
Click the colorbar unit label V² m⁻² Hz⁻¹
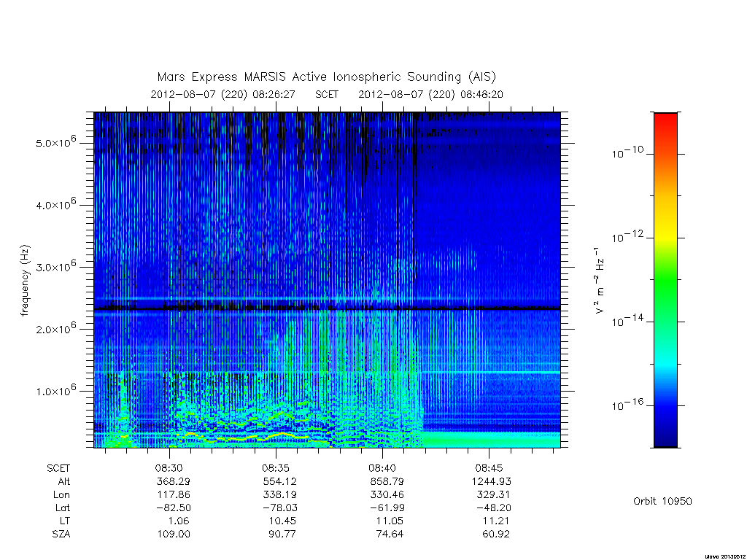click(x=600, y=280)
